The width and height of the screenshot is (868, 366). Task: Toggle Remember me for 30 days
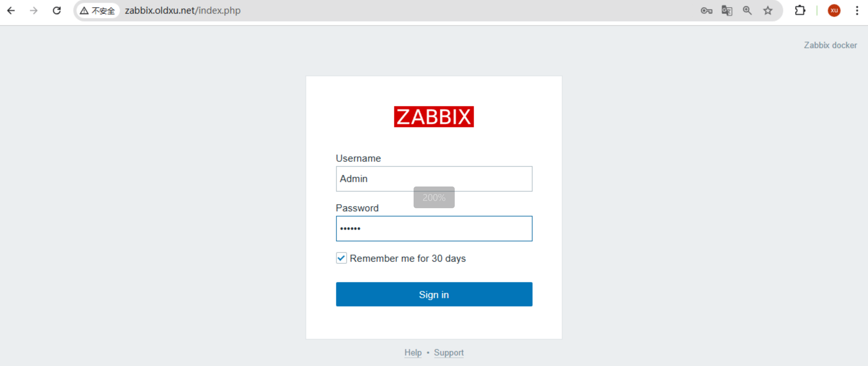coord(341,258)
